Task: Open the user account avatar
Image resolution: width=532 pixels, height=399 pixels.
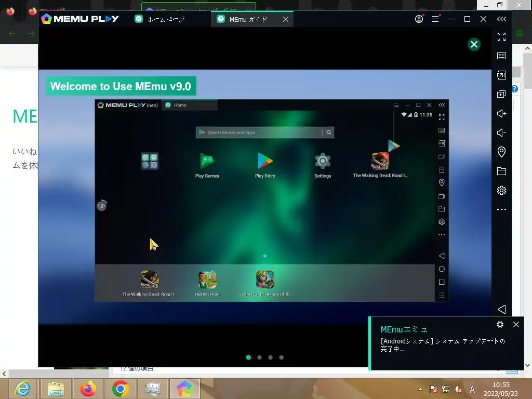Action: [419, 19]
